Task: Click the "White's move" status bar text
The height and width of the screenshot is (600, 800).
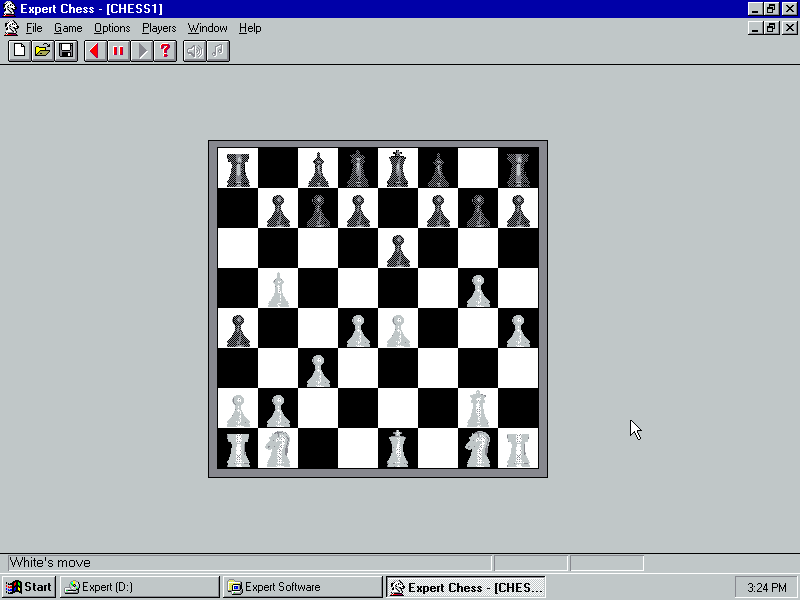Action: (x=50, y=562)
